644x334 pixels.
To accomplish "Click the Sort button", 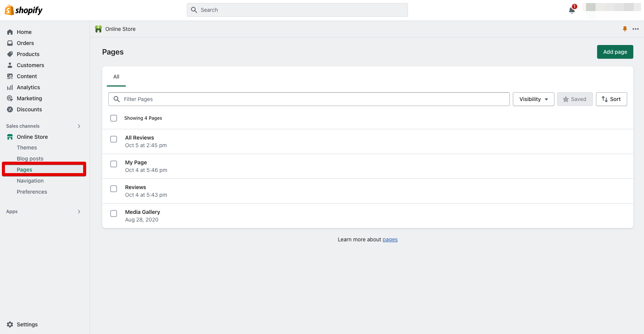I will (611, 99).
